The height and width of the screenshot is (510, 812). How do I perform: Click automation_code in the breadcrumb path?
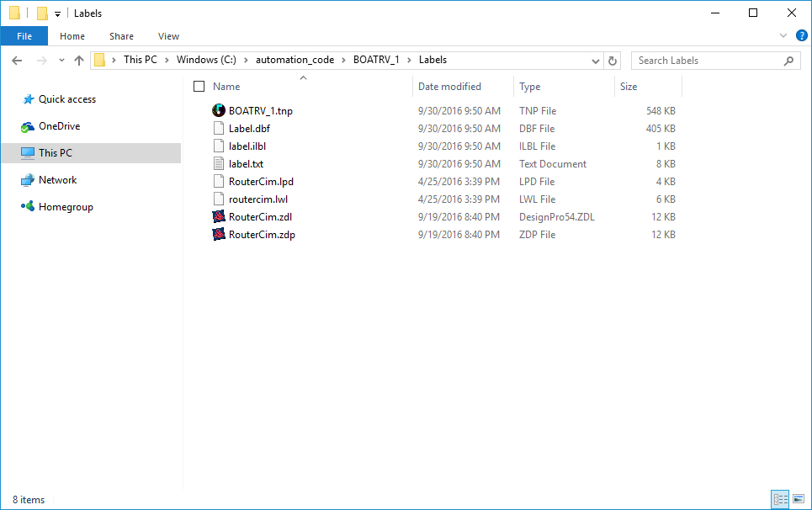[x=295, y=60]
